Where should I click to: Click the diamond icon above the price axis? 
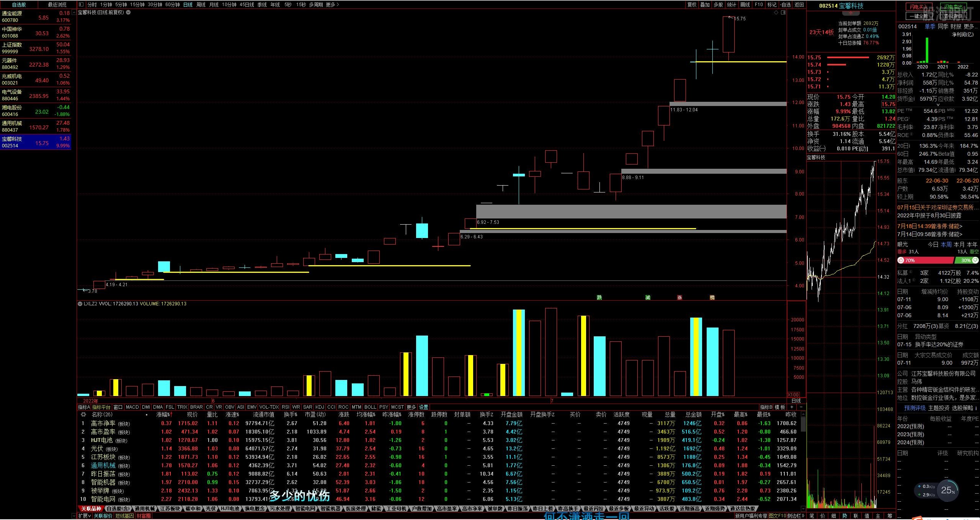[776, 13]
